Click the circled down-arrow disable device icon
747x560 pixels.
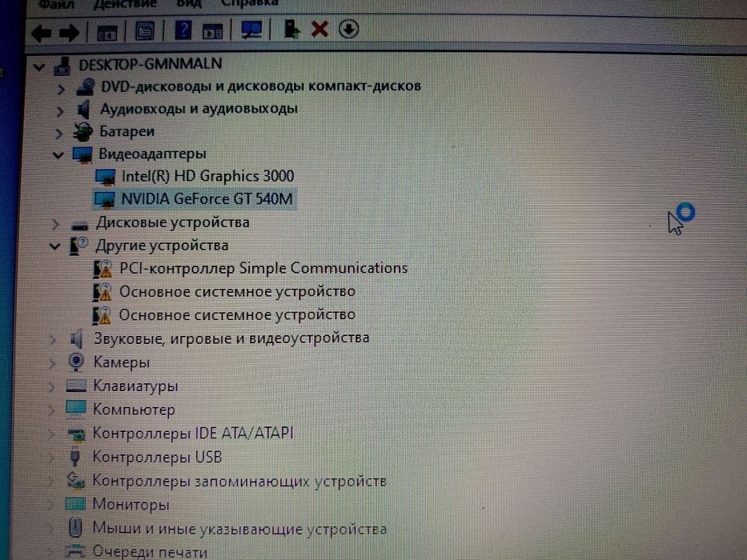(349, 29)
